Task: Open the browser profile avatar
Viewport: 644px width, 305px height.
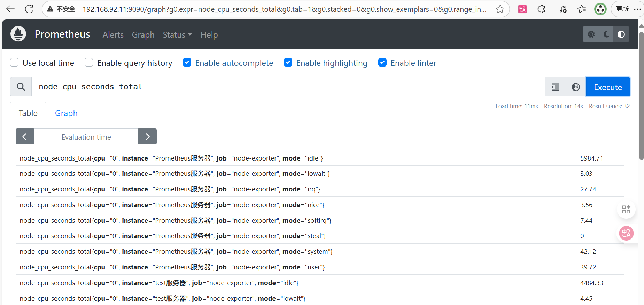Action: [600, 9]
